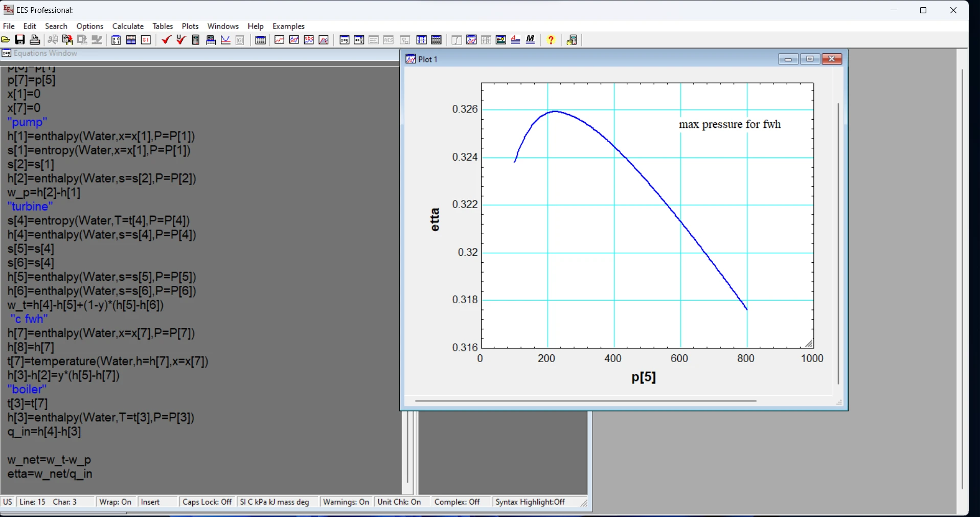The width and height of the screenshot is (980, 517).
Task: Toggle Unit Chk: On in status bar
Action: point(399,502)
